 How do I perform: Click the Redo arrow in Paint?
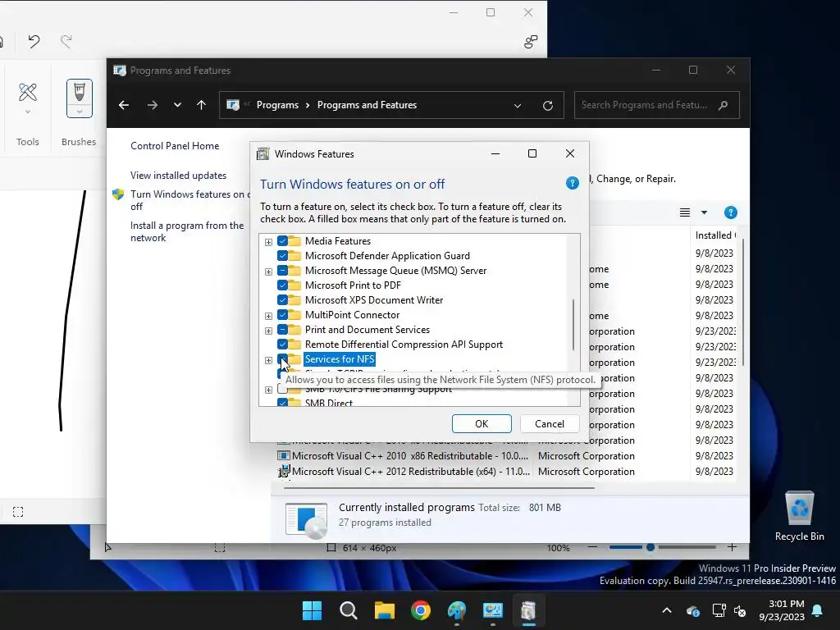[x=66, y=41]
